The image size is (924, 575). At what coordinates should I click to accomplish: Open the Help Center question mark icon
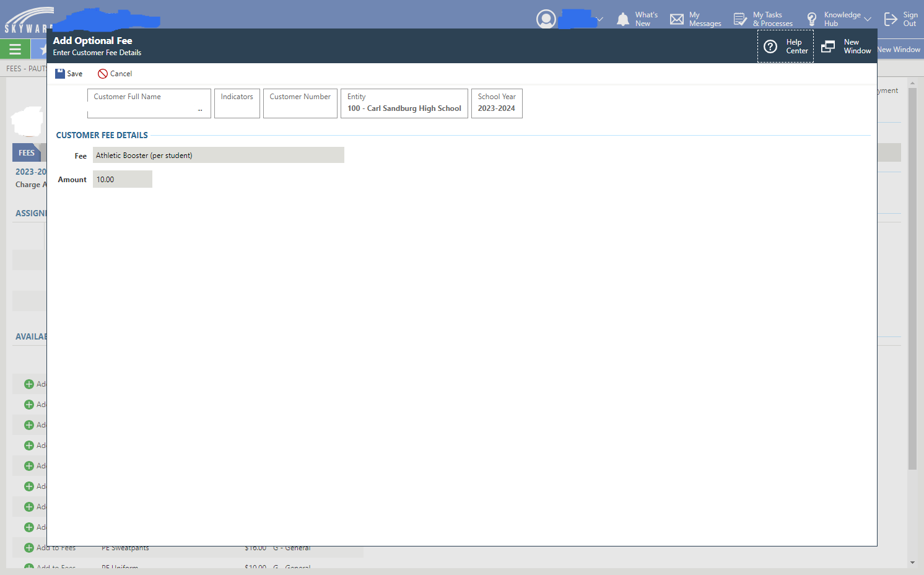(770, 46)
